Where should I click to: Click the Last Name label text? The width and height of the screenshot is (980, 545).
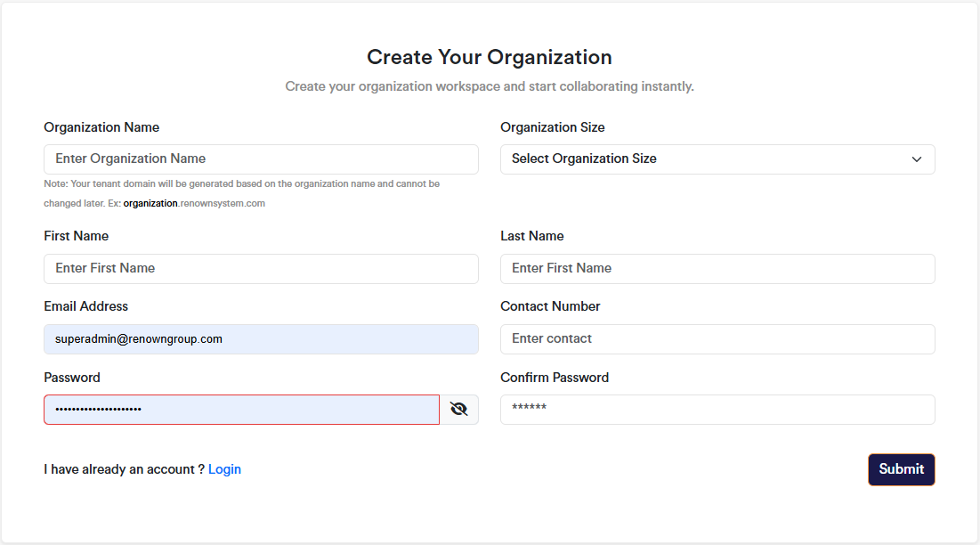[x=531, y=236]
